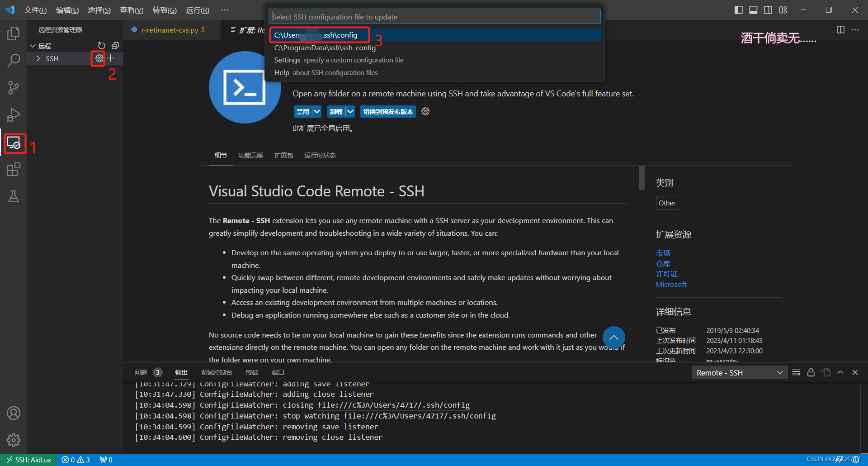
Task: Switch to the 终端 panel tab
Action: [252, 372]
